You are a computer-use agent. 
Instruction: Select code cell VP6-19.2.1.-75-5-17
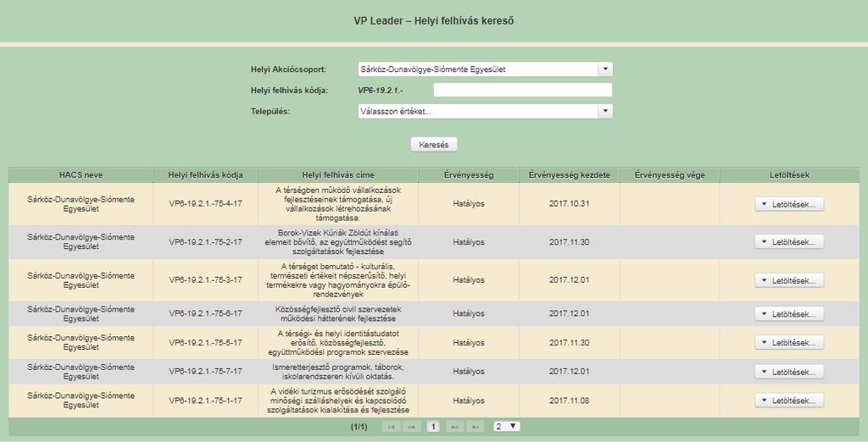click(x=205, y=342)
